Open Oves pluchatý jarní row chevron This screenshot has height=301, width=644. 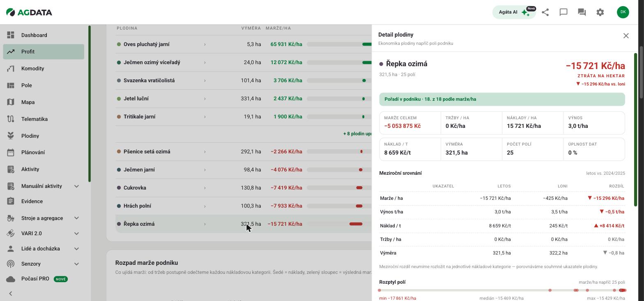coord(205,44)
